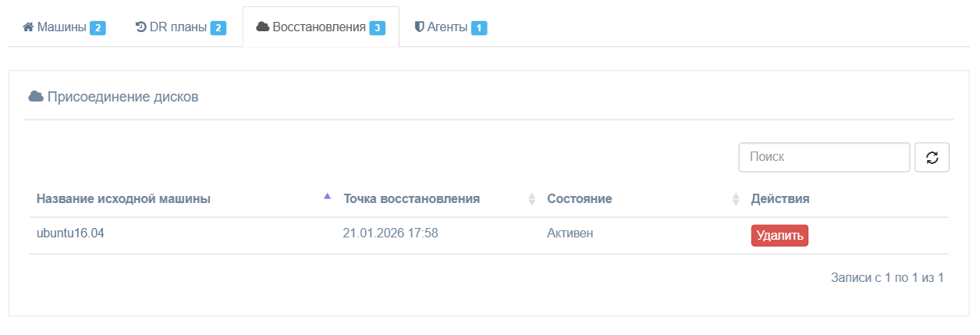980x335 pixels.
Task: Toggle sort arrows on Точка восстановления column
Action: tap(532, 199)
